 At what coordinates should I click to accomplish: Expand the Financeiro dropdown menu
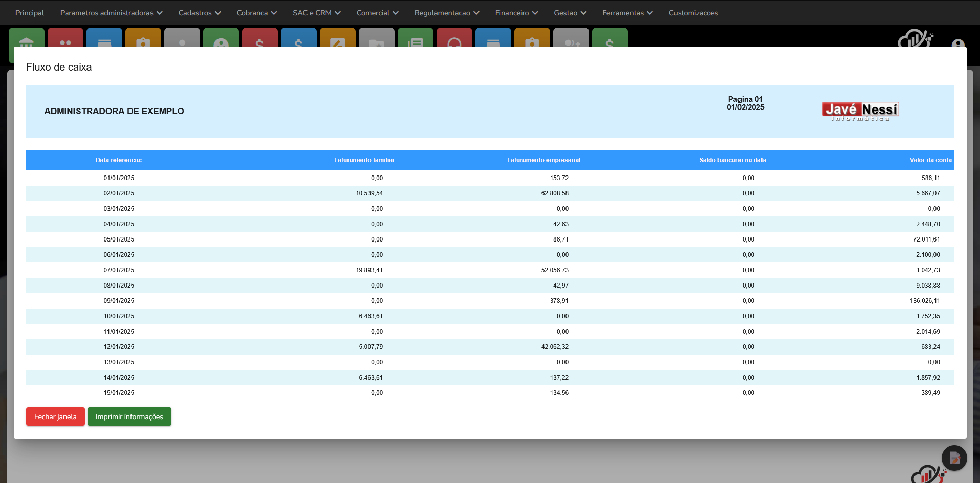pos(516,13)
